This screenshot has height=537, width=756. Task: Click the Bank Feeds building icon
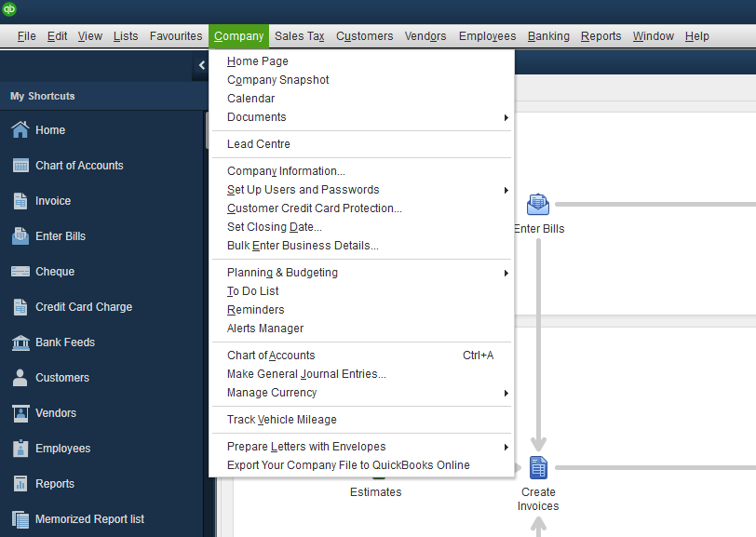pos(20,342)
